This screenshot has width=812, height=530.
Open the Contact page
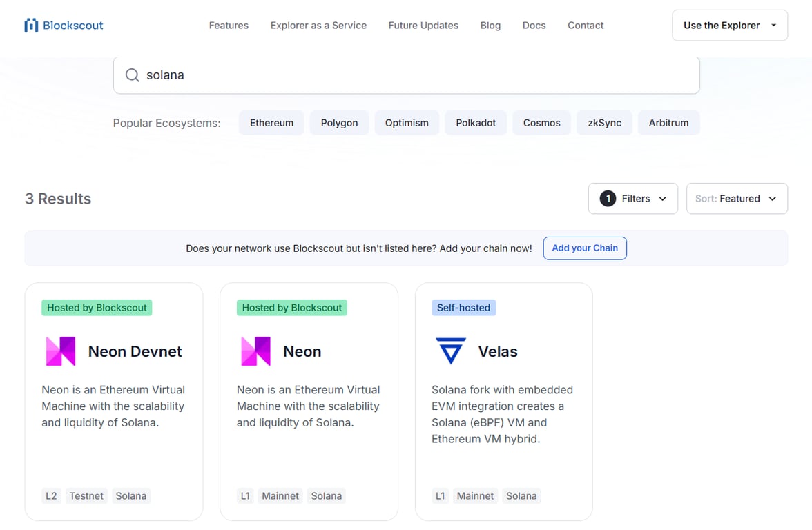click(x=586, y=26)
